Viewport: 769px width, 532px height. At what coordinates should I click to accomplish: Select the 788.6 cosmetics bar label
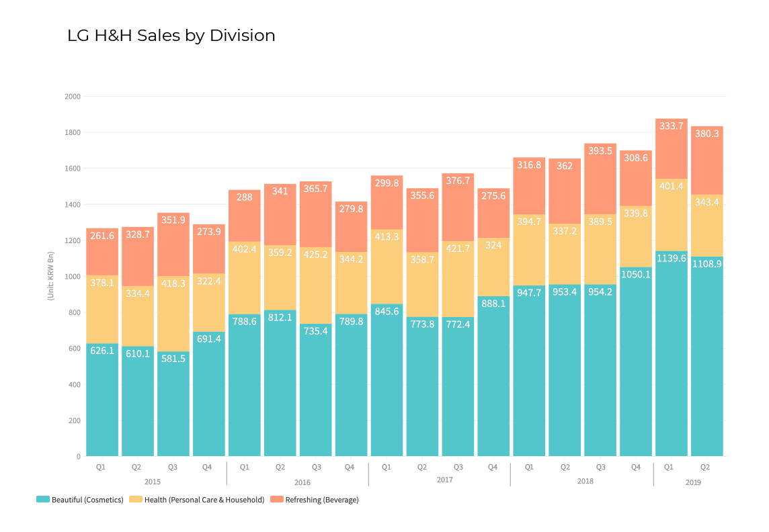coord(245,321)
